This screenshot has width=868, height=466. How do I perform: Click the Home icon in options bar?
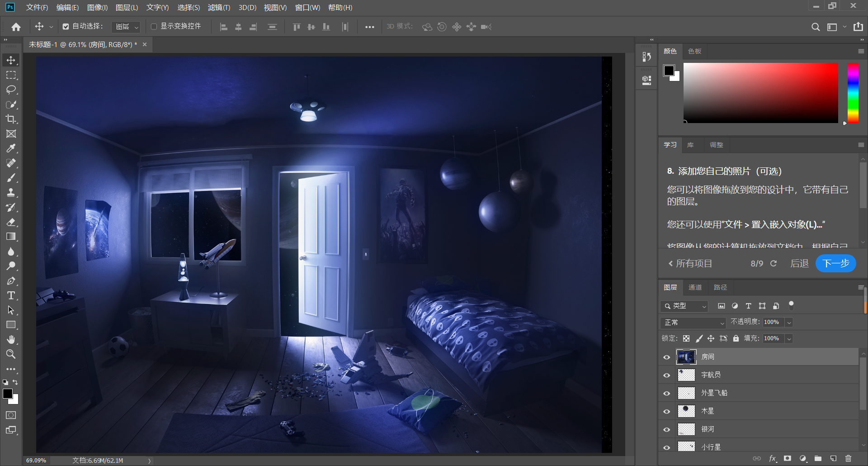pos(16,27)
